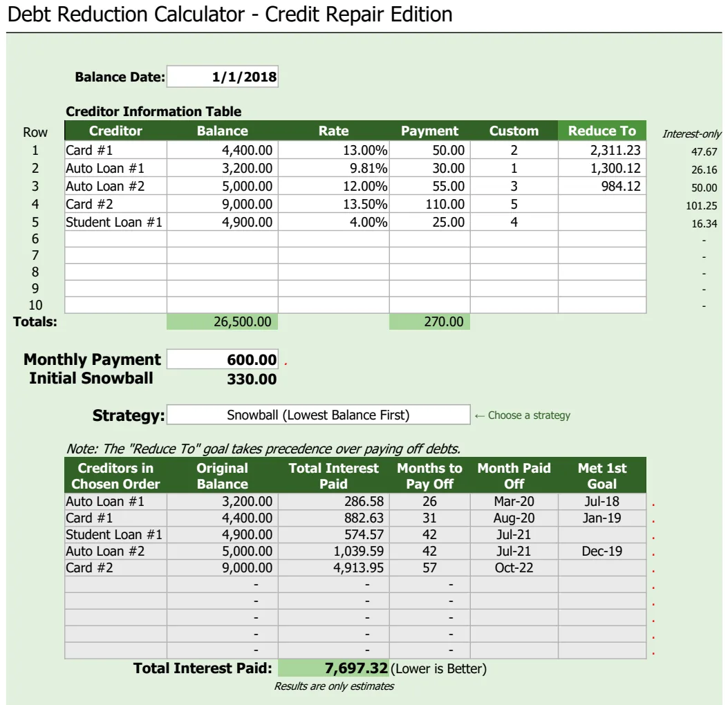The height and width of the screenshot is (705, 728).
Task: Select the Reduce To column header
Action: [x=602, y=131]
